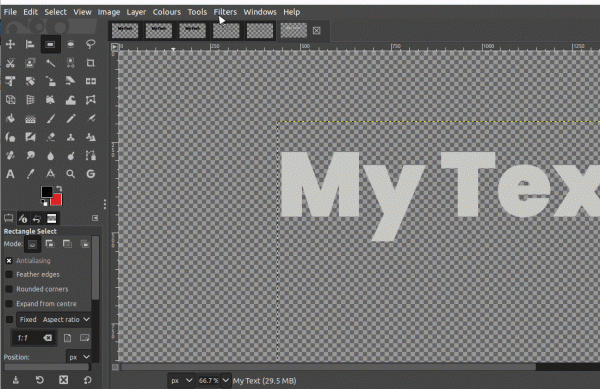This screenshot has width=600, height=389.
Task: Select the Move tool
Action: click(10, 44)
